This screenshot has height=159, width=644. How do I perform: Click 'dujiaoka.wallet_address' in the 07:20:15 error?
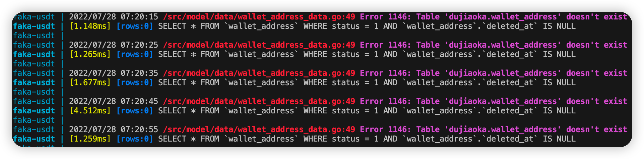[x=503, y=17]
